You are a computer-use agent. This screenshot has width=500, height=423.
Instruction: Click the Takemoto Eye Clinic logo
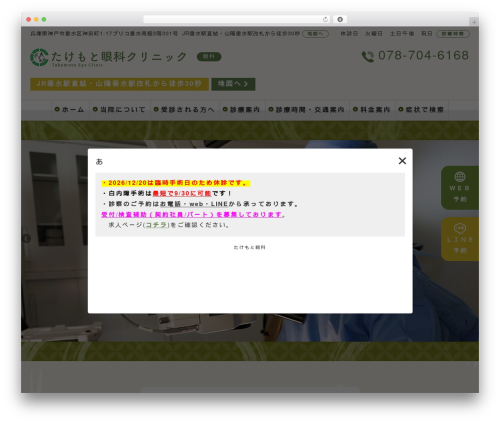[108, 57]
